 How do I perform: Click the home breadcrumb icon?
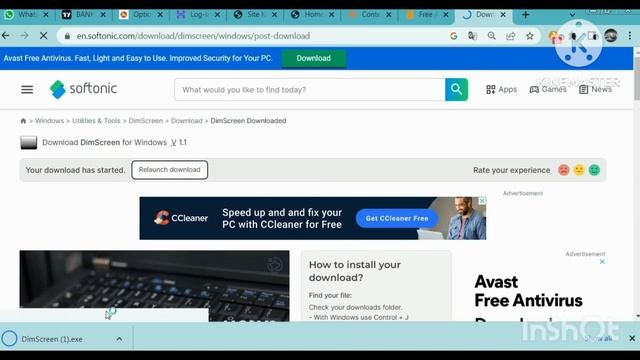23,121
